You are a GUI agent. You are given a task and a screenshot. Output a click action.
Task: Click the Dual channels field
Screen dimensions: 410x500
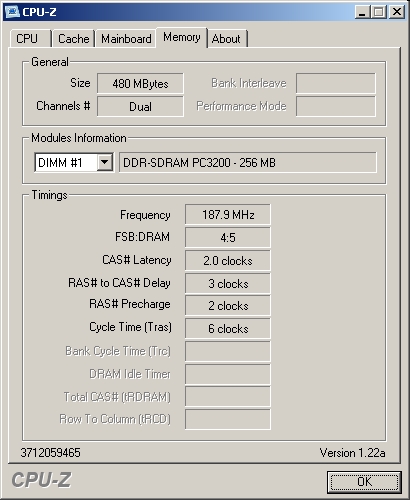click(140, 106)
